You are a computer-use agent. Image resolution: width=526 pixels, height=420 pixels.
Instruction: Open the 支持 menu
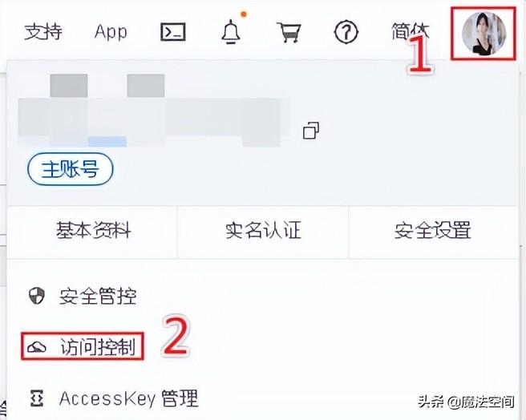pyautogui.click(x=43, y=32)
